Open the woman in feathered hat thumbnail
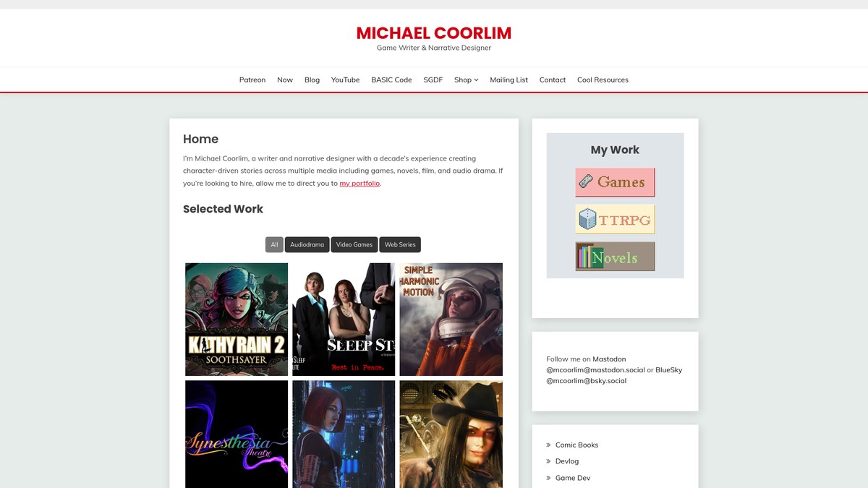868x488 pixels. click(x=451, y=434)
